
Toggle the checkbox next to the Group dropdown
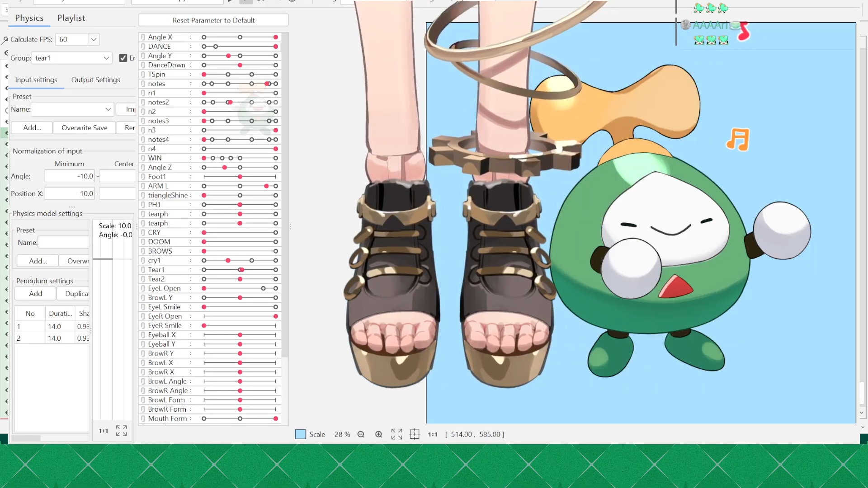click(x=123, y=58)
